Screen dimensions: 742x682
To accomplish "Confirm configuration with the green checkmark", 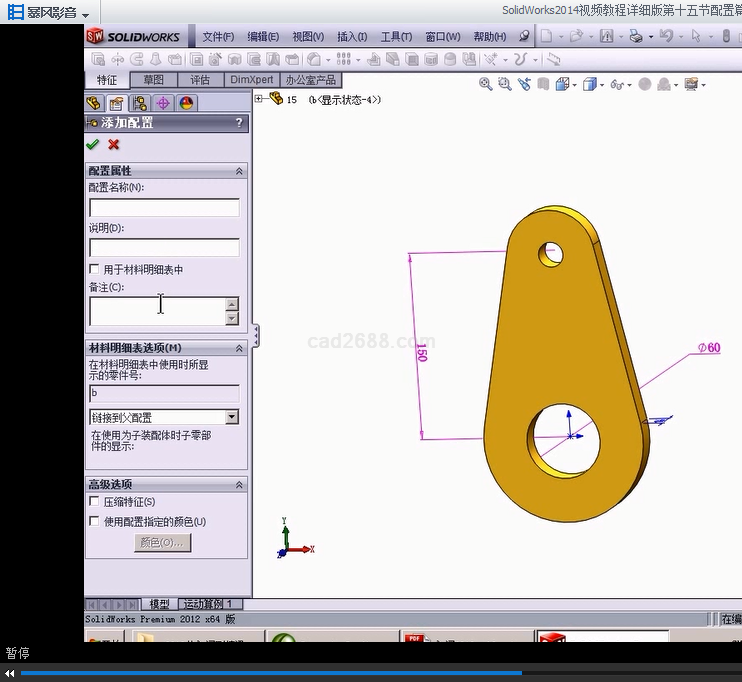I will pos(93,145).
